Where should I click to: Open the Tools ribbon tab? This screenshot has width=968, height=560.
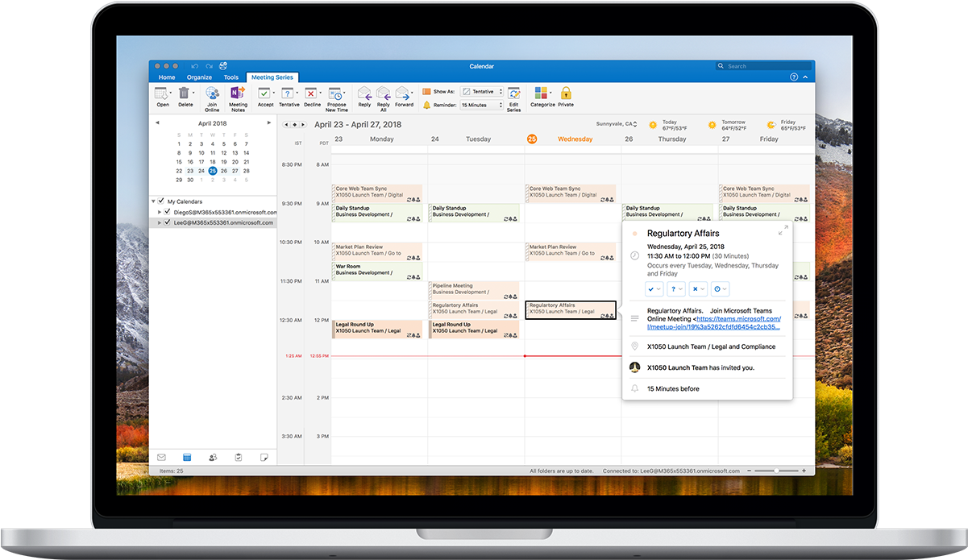coord(231,77)
